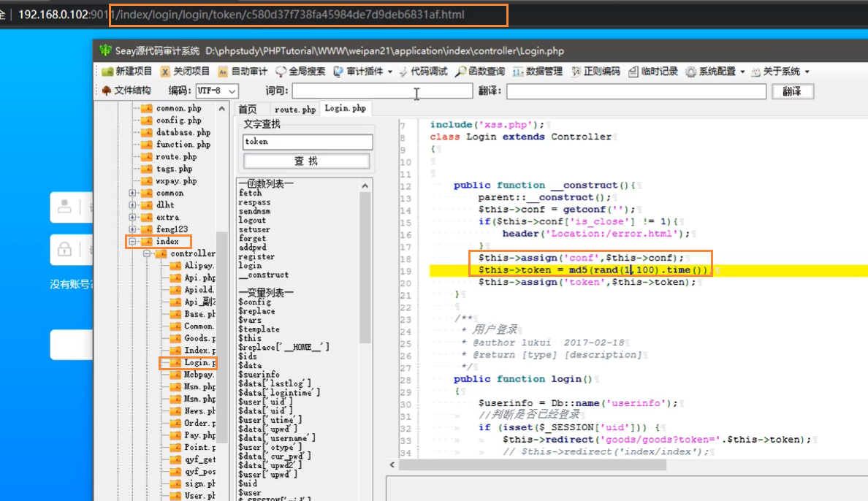The image size is (868, 501).
Task: Click the 新建项目 new project icon
Action: [108, 72]
